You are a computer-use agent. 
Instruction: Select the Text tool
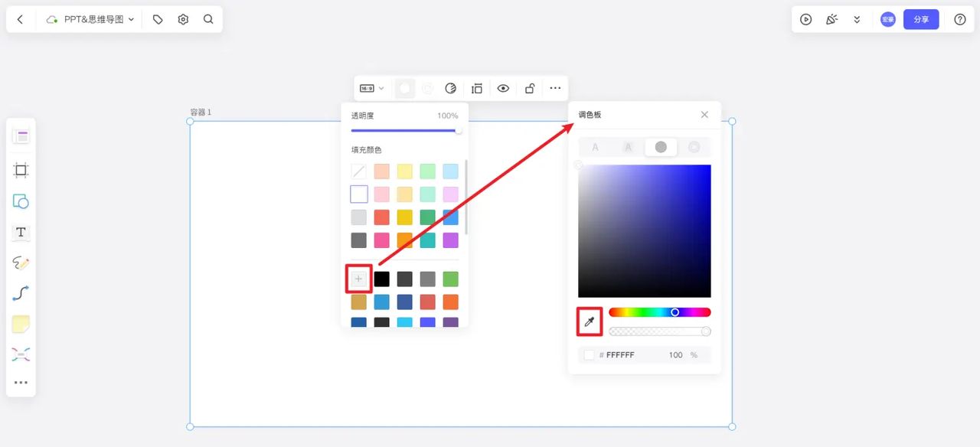21,232
